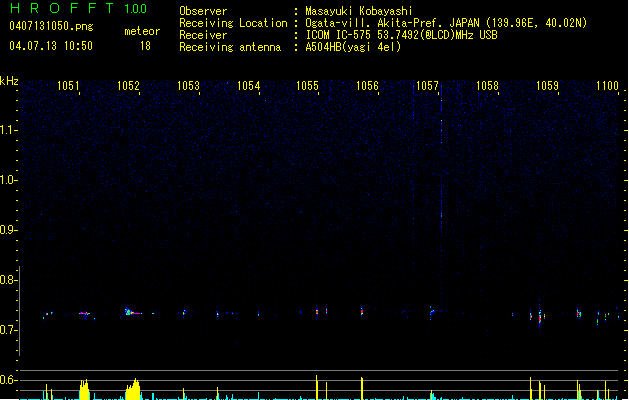Viewport: 629px width, 400px height.
Task: Select the ICOM IC-575 receiver description
Action: tap(401, 35)
